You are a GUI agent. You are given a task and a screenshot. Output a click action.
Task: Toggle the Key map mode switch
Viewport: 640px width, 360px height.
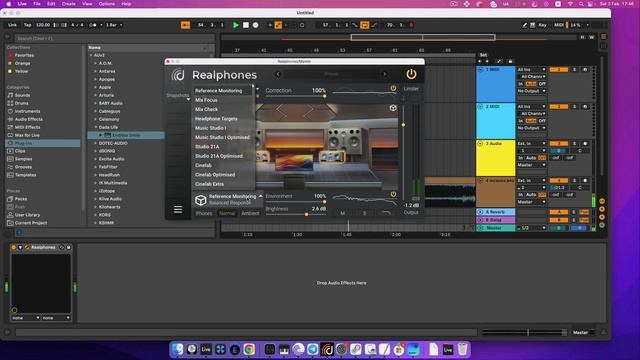(x=542, y=25)
